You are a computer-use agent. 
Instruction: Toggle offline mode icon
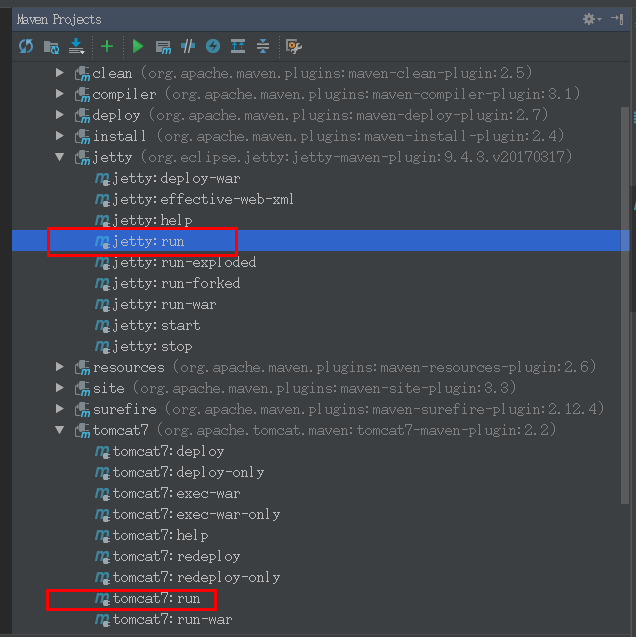pos(188,46)
